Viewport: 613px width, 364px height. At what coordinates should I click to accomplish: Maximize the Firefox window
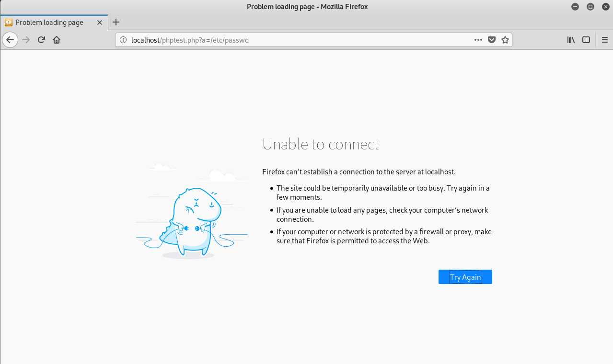pos(590,7)
